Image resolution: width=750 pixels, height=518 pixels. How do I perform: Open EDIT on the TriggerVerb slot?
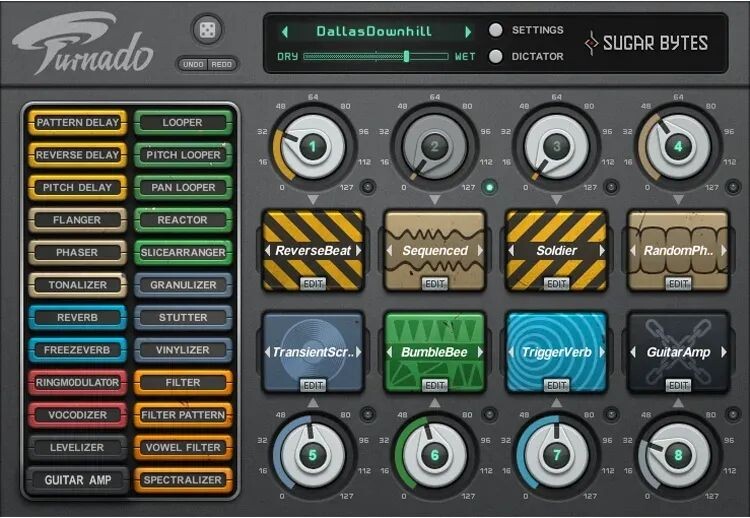point(557,386)
